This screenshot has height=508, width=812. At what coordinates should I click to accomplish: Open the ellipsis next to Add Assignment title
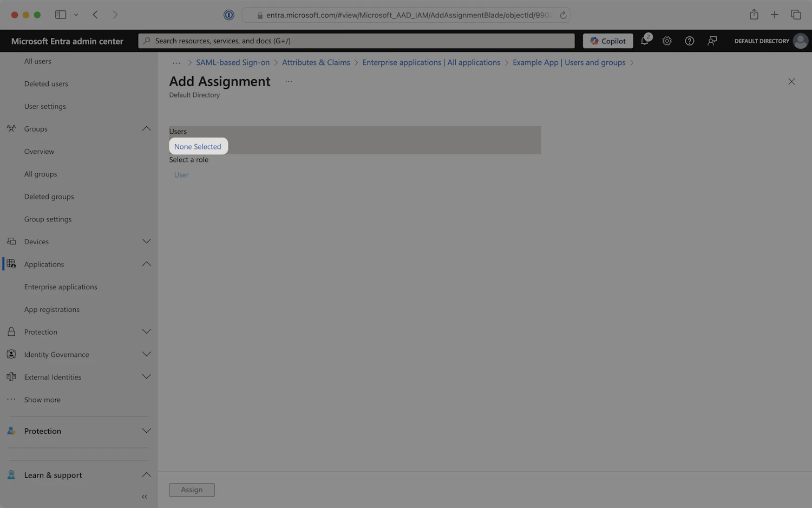click(289, 81)
